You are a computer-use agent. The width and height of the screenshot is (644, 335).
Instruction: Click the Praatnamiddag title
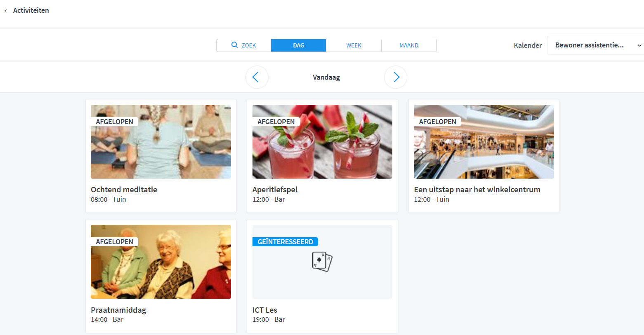tap(118, 310)
